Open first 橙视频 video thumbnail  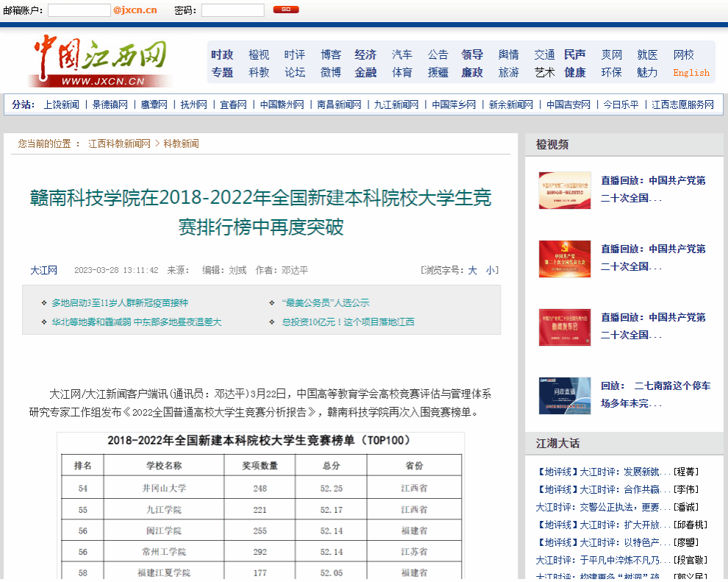pyautogui.click(x=564, y=190)
